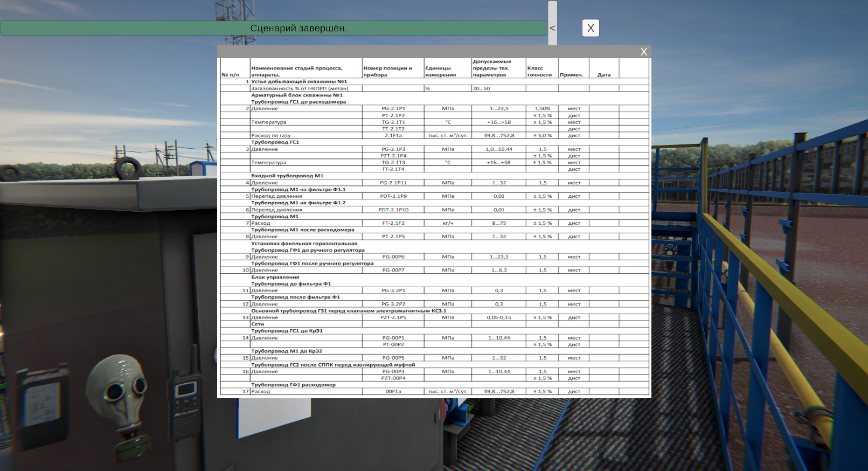Click the PT-2.1P2 device cell

tap(393, 115)
